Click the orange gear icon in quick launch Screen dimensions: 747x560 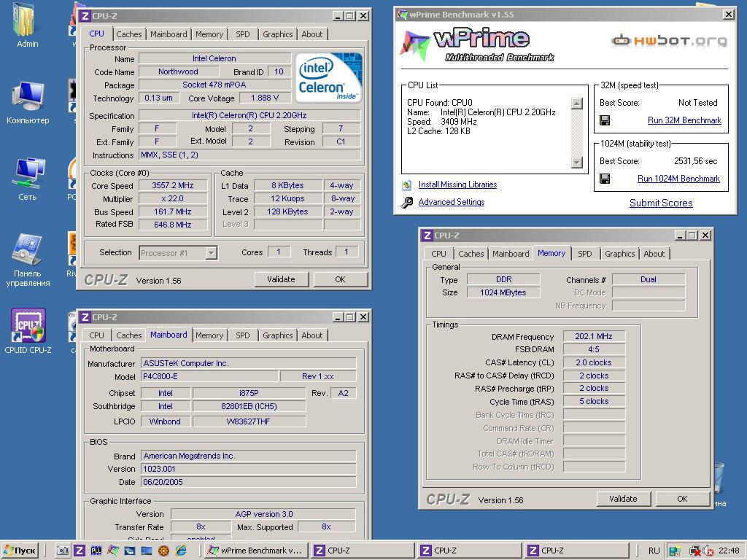pyautogui.click(x=163, y=551)
